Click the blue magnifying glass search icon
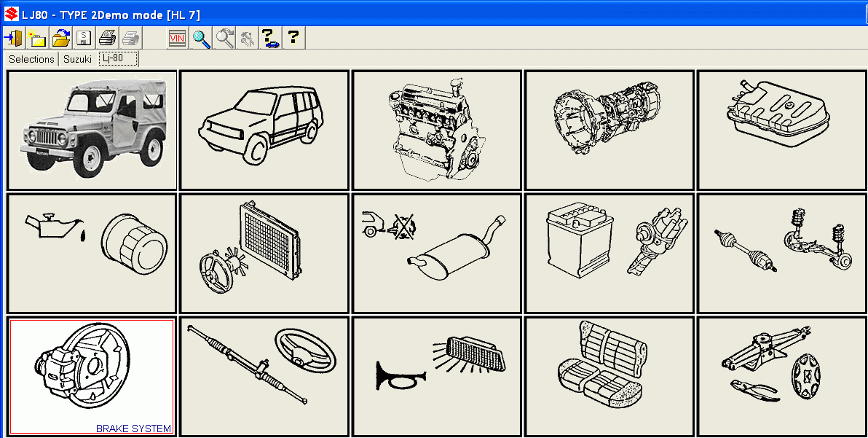 coord(201,38)
